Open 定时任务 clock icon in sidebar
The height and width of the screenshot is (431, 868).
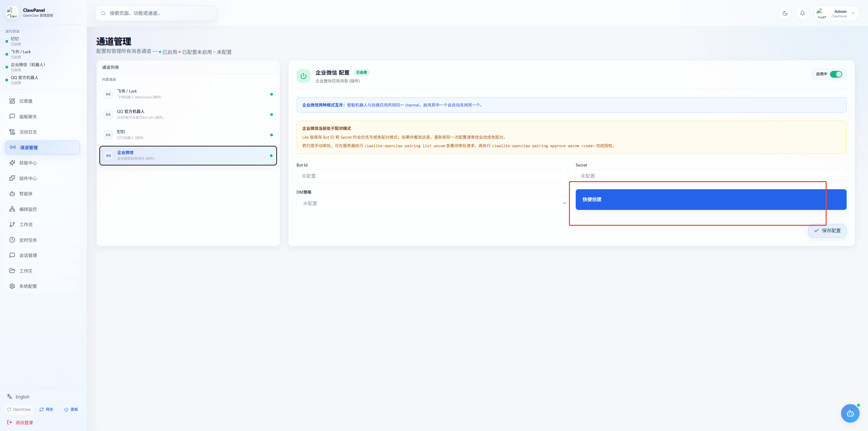point(12,240)
